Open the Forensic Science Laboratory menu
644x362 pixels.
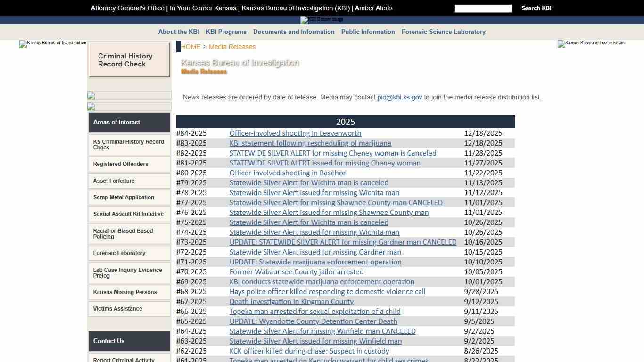(443, 32)
